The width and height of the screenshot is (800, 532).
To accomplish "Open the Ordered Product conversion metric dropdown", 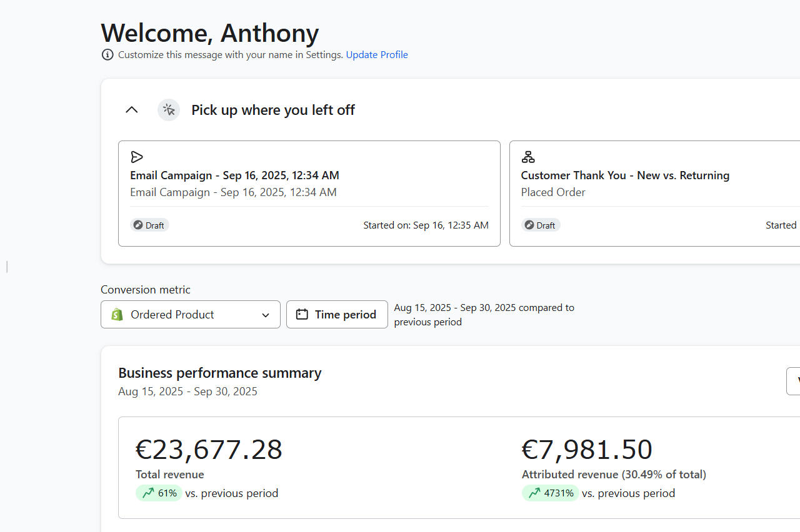I will click(190, 315).
